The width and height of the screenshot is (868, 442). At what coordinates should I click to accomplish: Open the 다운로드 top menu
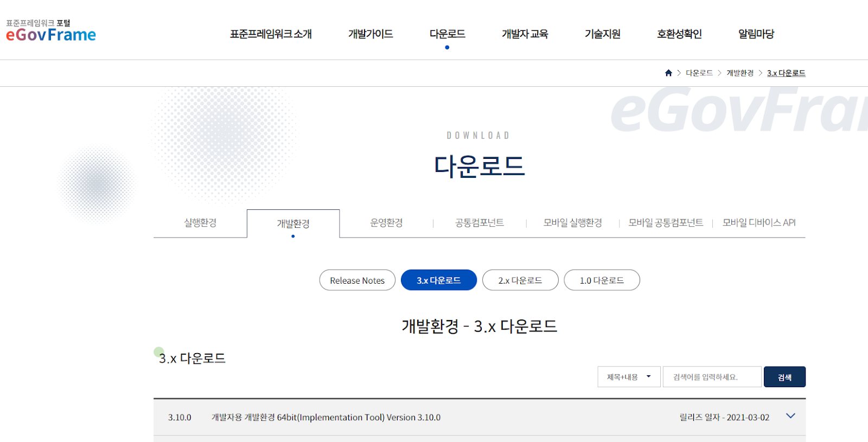[x=447, y=34]
